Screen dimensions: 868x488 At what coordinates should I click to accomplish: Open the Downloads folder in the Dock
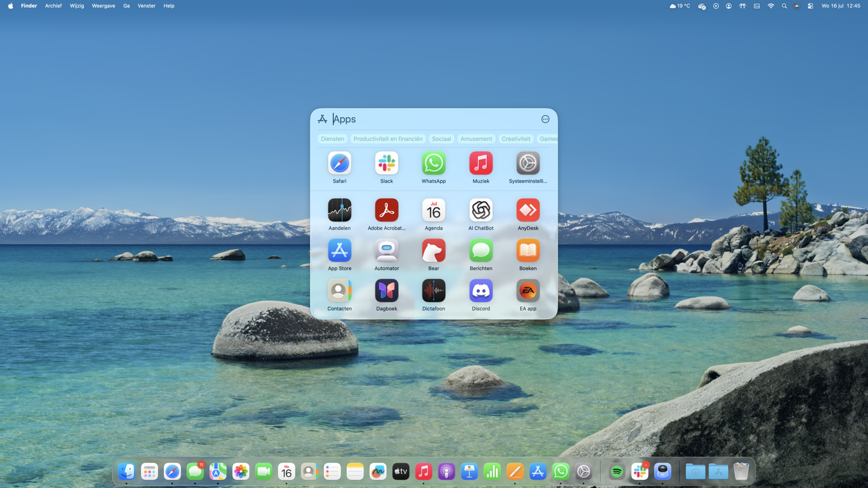(696, 472)
